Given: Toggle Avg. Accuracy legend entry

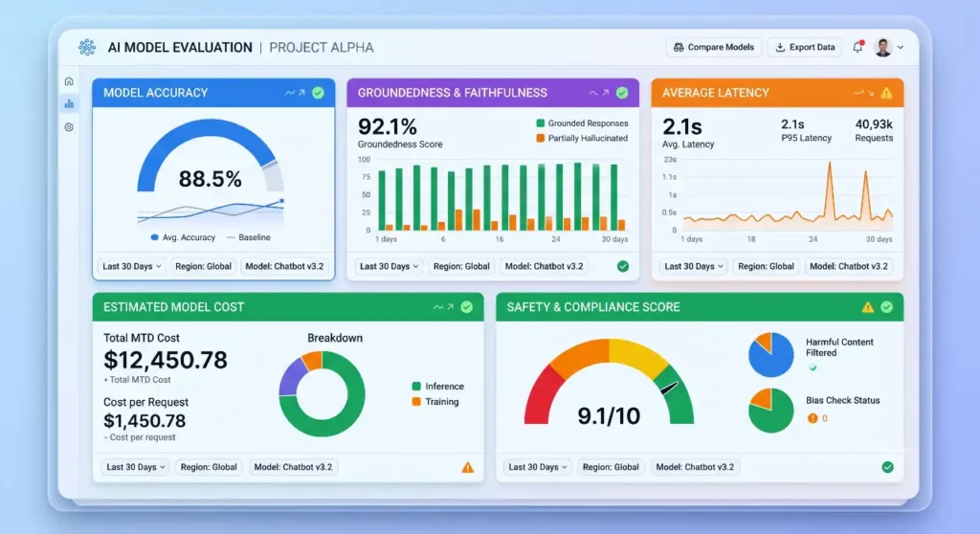Looking at the screenshot, I should click(183, 237).
